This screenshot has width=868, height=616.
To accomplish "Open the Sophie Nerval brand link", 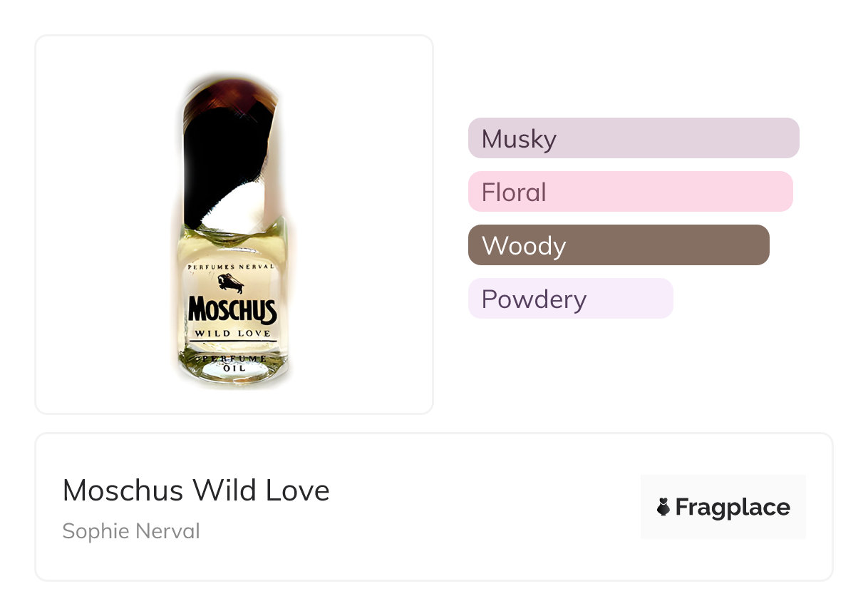I will 131,531.
